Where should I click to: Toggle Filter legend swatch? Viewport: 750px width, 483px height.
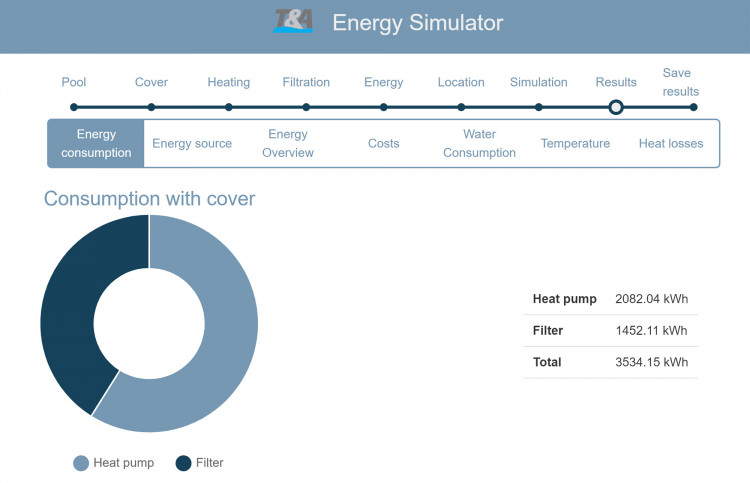tap(183, 463)
